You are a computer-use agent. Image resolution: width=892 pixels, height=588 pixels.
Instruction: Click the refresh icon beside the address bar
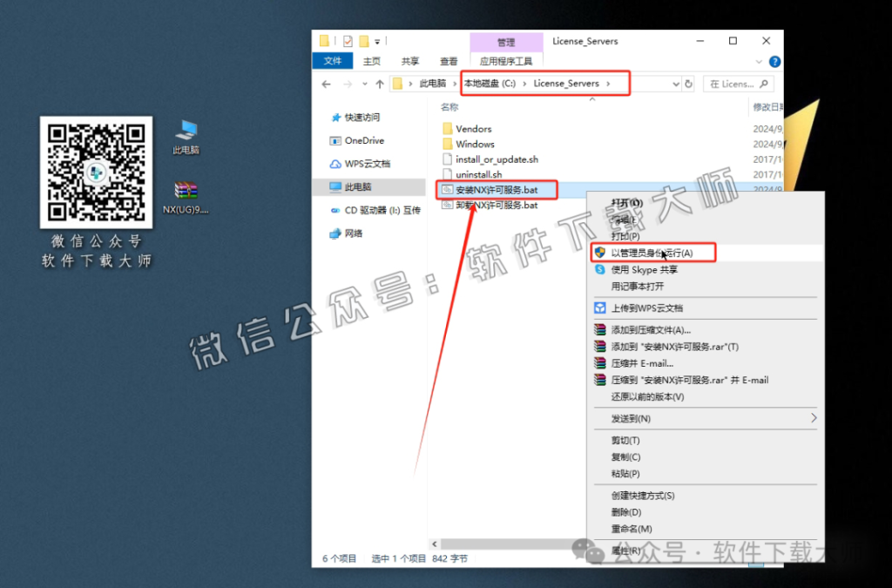click(690, 83)
